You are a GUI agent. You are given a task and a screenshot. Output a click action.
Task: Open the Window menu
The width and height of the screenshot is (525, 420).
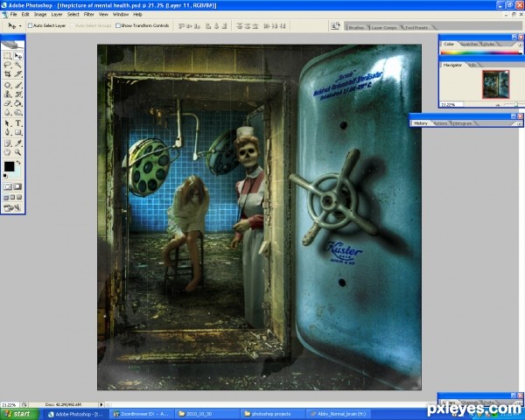pyautogui.click(x=121, y=14)
